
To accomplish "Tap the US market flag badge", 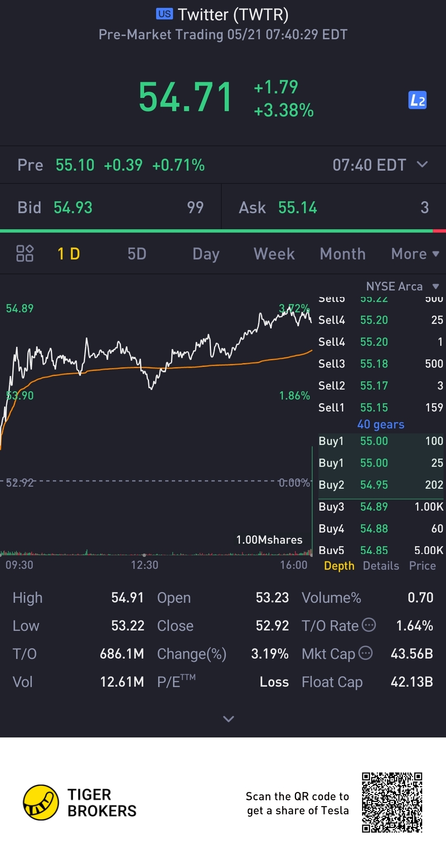I will tap(164, 14).
